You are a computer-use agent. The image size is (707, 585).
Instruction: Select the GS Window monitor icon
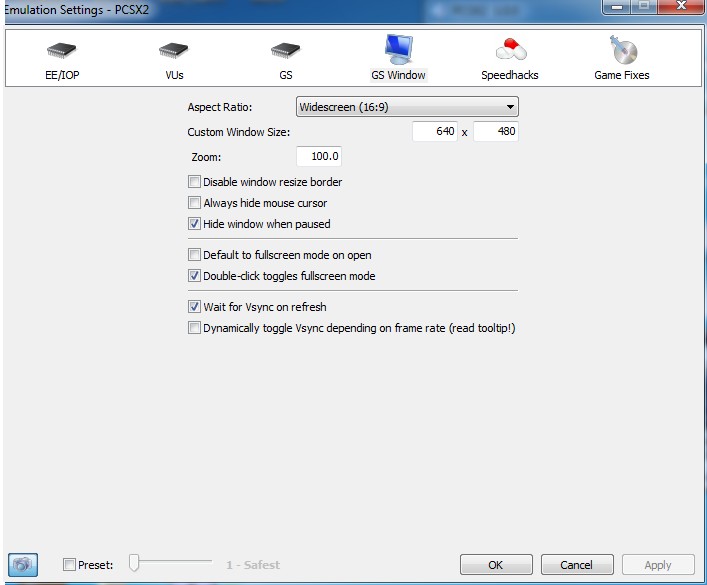(x=399, y=50)
